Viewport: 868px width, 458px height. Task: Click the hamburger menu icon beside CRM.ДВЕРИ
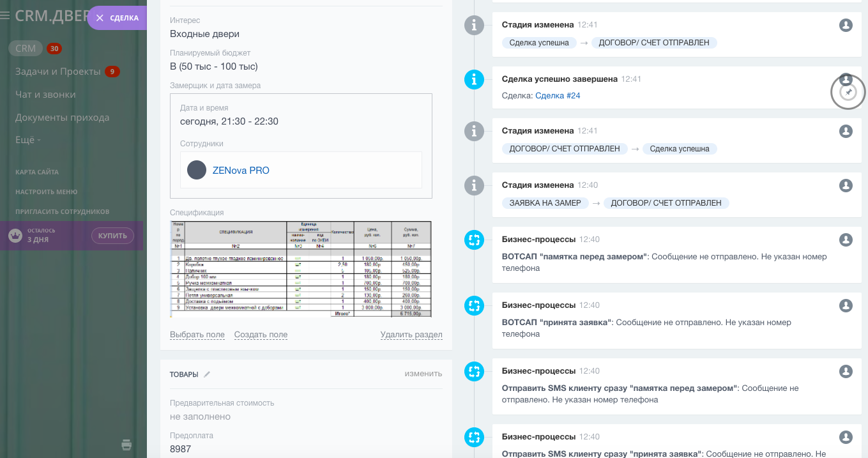[x=5, y=16]
